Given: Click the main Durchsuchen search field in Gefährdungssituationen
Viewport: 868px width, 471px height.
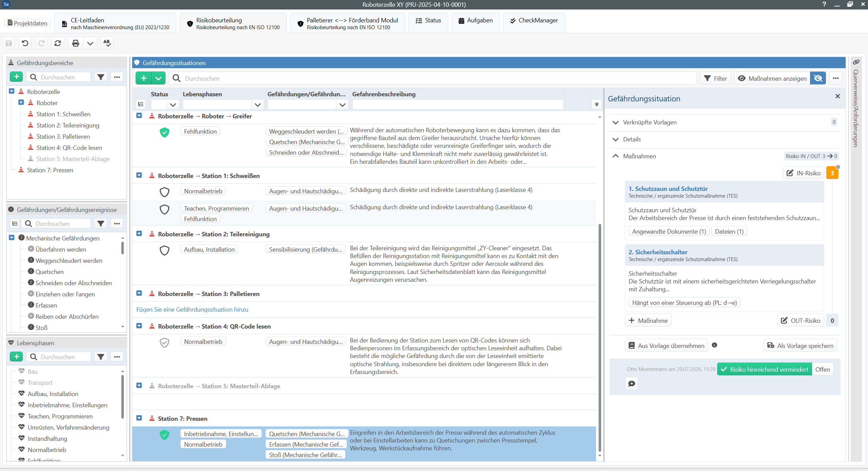Looking at the screenshot, I should (x=433, y=78).
